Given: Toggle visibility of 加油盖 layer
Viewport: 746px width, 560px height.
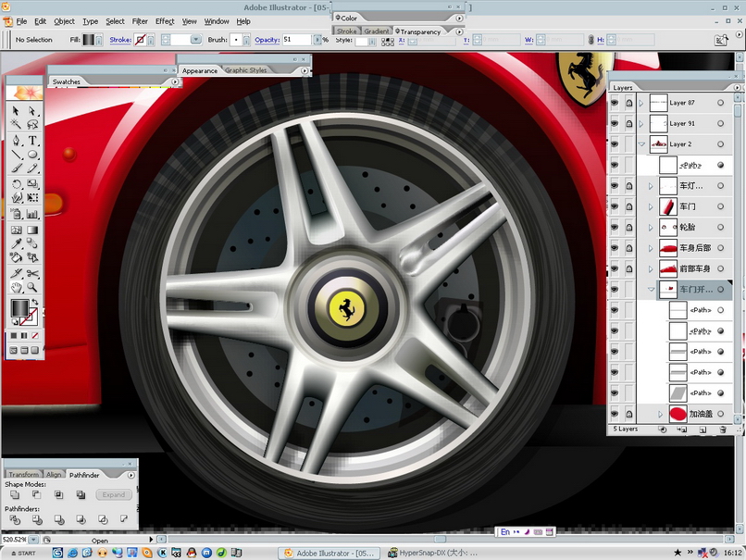Looking at the screenshot, I should click(615, 414).
